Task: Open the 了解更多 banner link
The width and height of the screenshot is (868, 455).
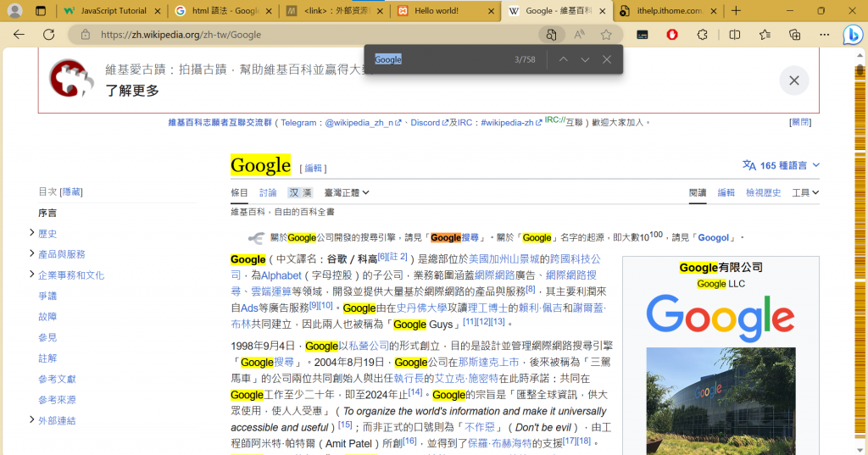Action: point(132,91)
